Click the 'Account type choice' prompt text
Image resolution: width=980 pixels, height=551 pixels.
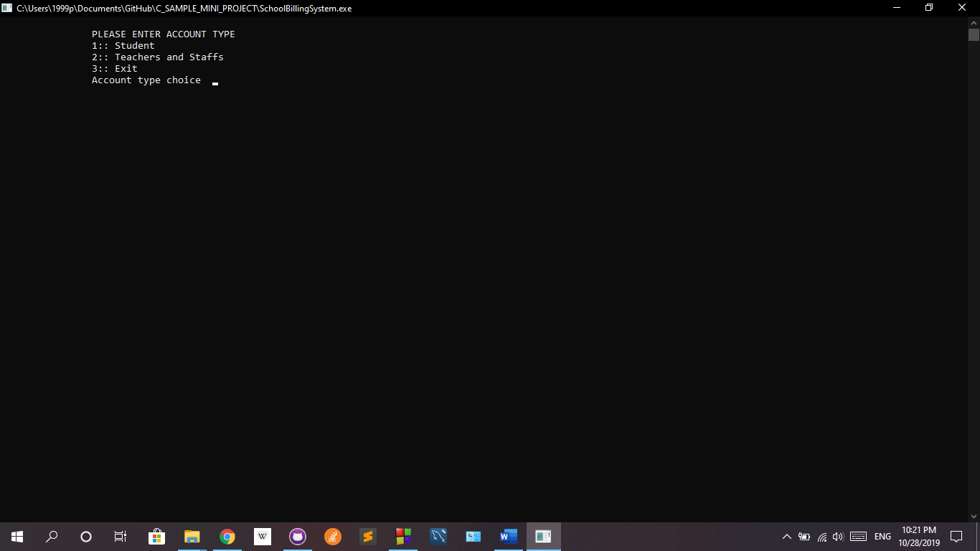(x=146, y=80)
